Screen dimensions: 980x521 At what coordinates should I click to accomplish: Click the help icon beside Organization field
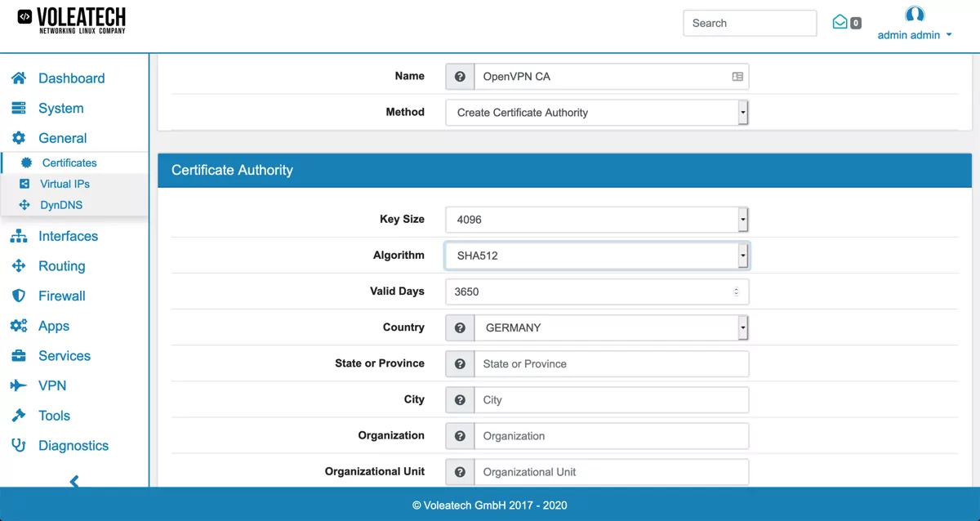click(460, 436)
